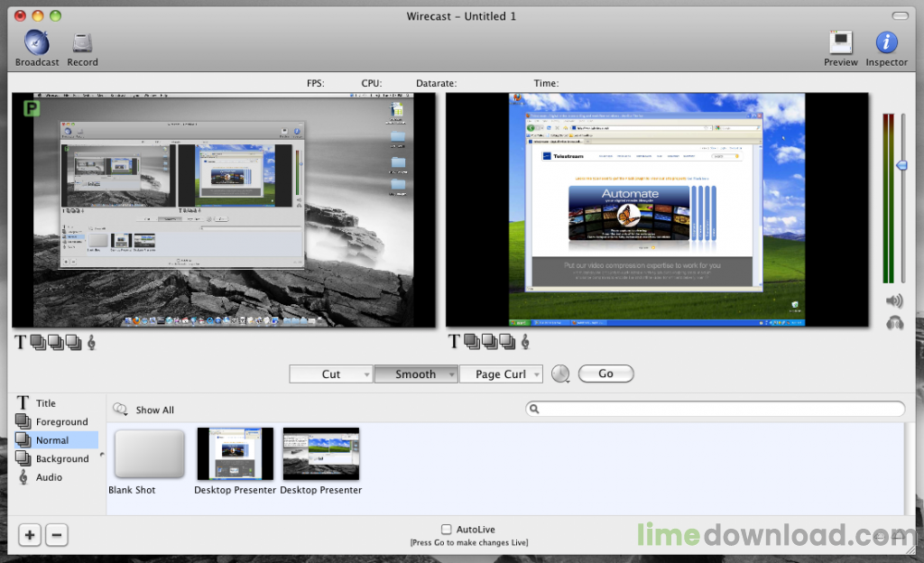The width and height of the screenshot is (924, 563).
Task: Click Show All in the shot list
Action: coord(152,409)
